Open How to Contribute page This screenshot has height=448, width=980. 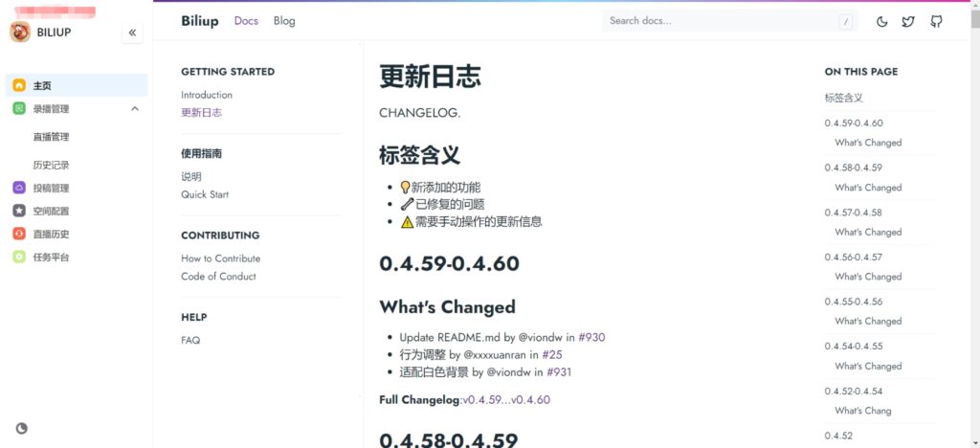point(221,258)
